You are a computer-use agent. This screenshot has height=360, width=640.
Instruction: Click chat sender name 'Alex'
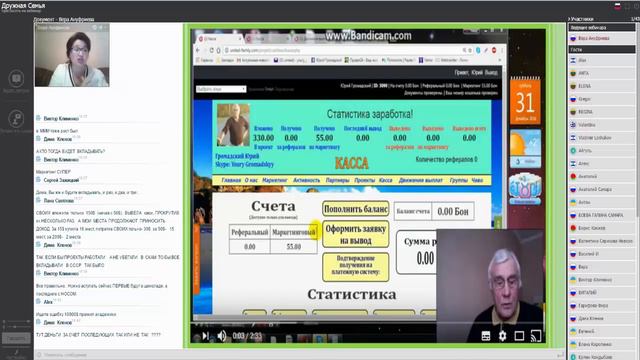pos(48,302)
